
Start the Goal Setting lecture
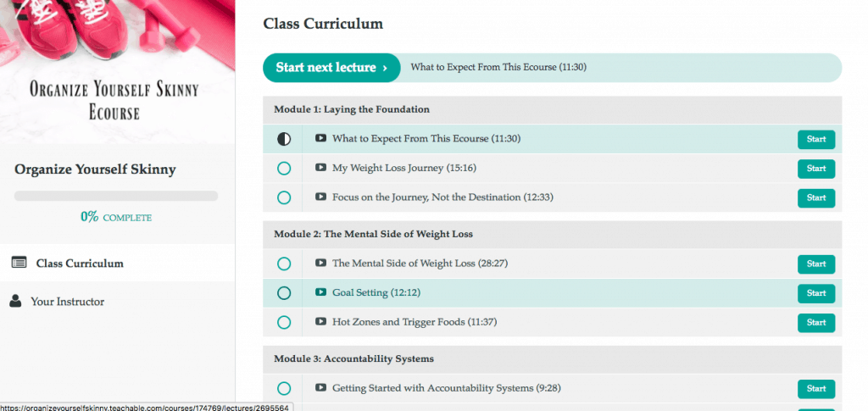(x=816, y=293)
